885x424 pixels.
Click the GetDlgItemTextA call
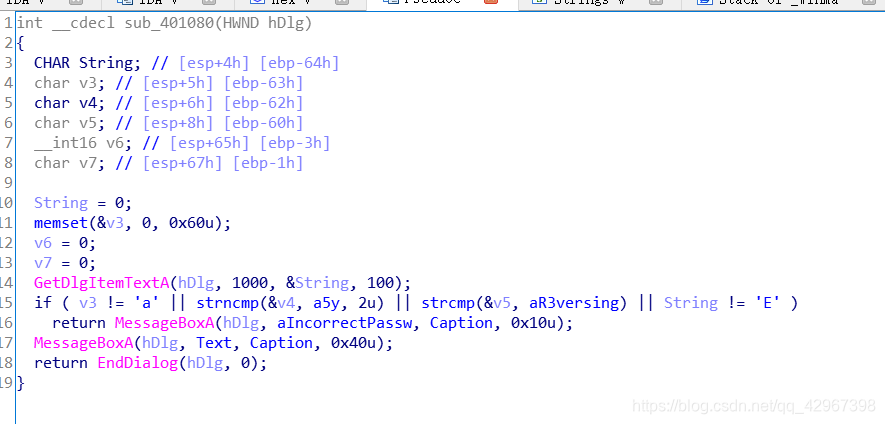102,282
